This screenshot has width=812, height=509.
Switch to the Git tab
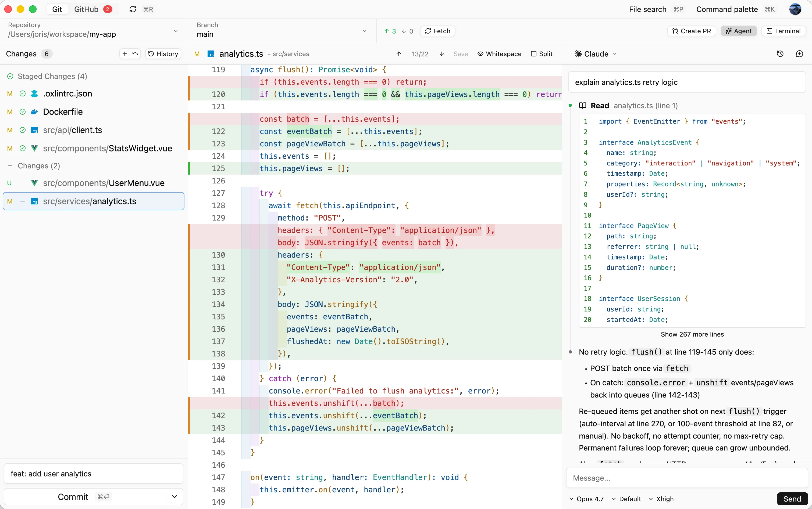[57, 9]
